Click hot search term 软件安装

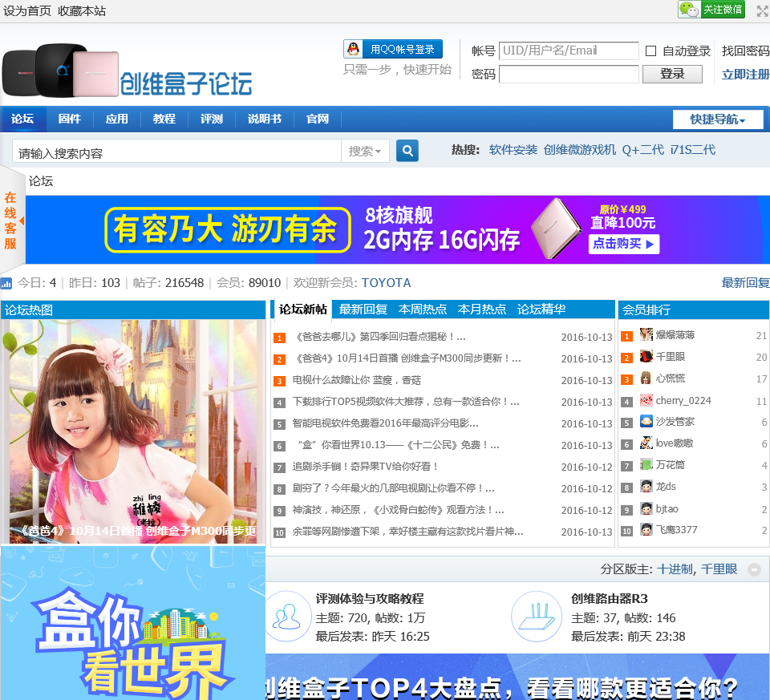coord(513,150)
